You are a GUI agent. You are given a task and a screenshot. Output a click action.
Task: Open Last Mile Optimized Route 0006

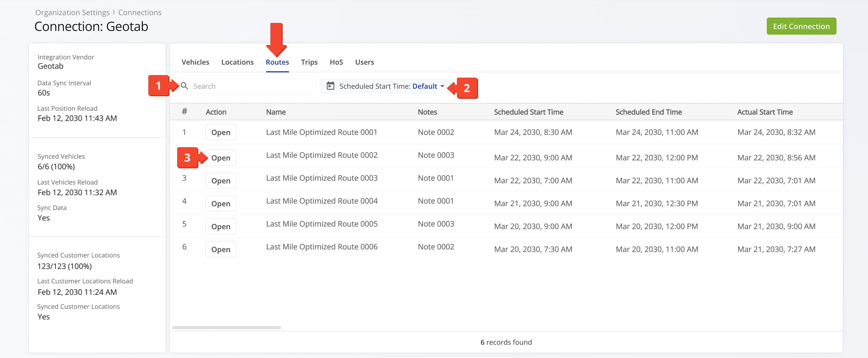point(221,249)
